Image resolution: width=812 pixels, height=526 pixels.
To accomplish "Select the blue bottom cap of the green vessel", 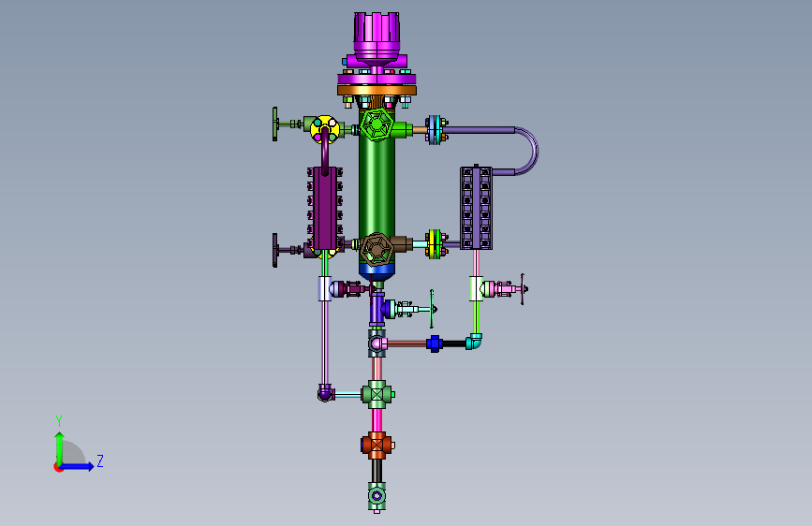I will 376,271.
